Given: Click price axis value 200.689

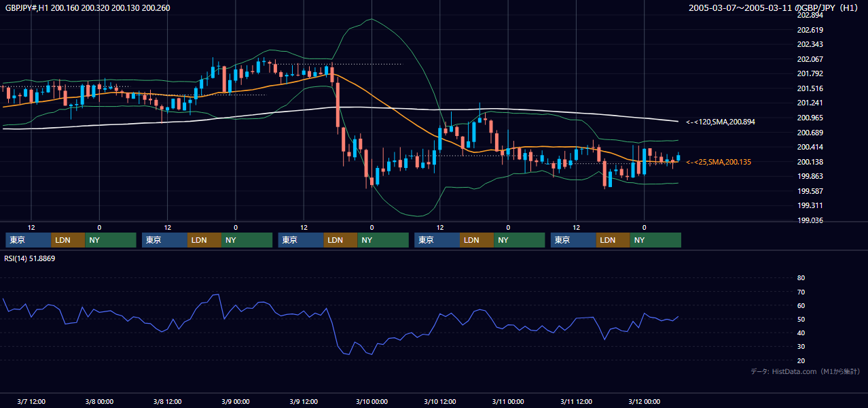Looking at the screenshot, I should 809,133.
